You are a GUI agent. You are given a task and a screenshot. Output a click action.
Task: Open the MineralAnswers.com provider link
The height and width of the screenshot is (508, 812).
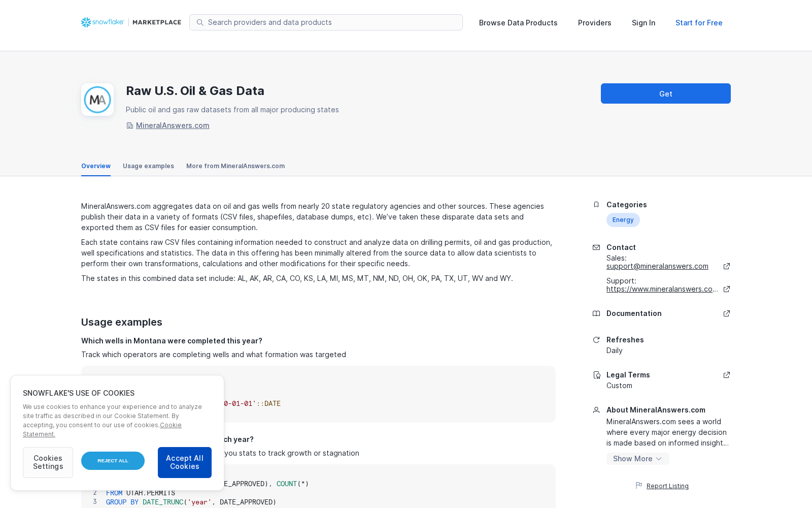[173, 125]
